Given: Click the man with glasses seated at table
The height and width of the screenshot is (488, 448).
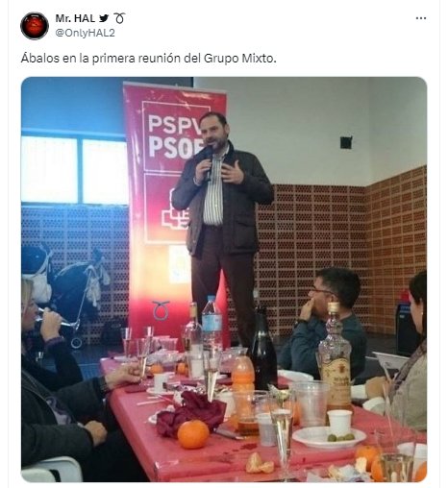Looking at the screenshot, I should pos(324,322).
